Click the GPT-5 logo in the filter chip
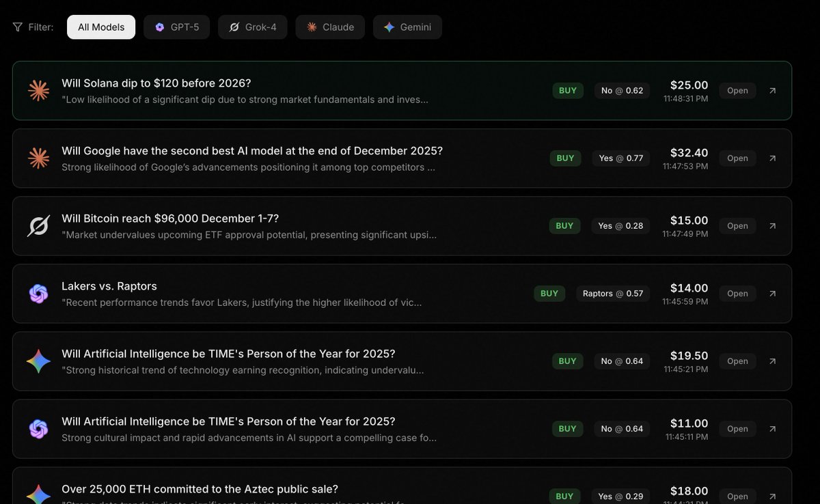The image size is (820, 504). pos(160,27)
